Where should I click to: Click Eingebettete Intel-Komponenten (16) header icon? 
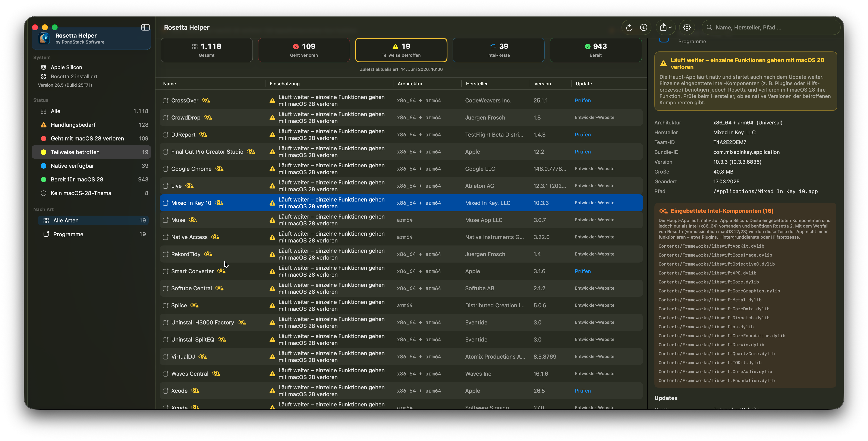(663, 211)
